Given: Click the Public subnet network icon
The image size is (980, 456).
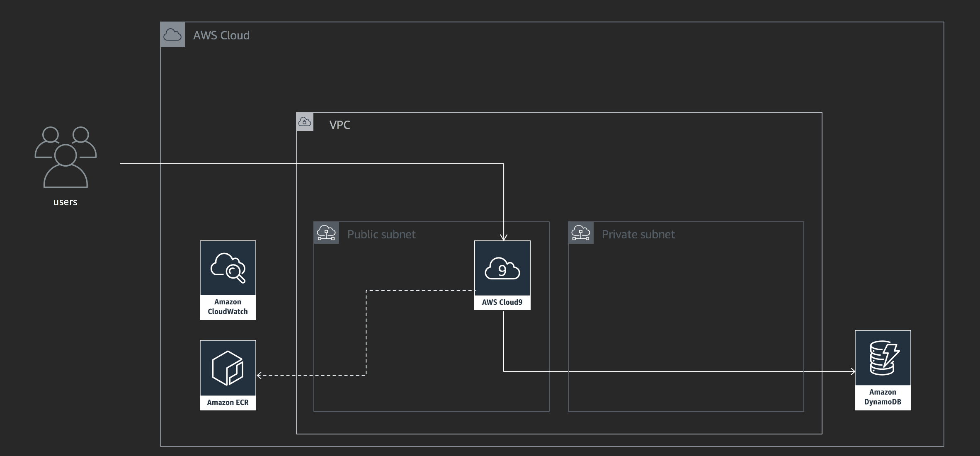Looking at the screenshot, I should [x=326, y=233].
